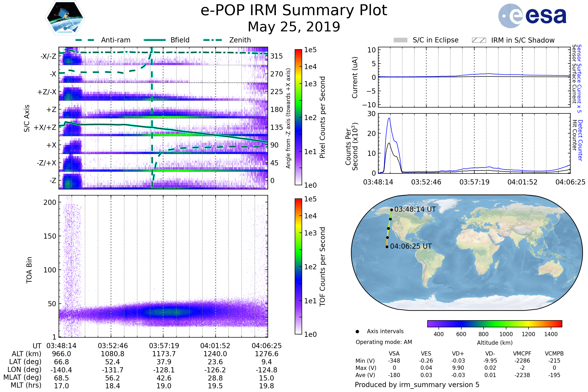Click the TOF Counts per Second colorbar

coord(298,266)
